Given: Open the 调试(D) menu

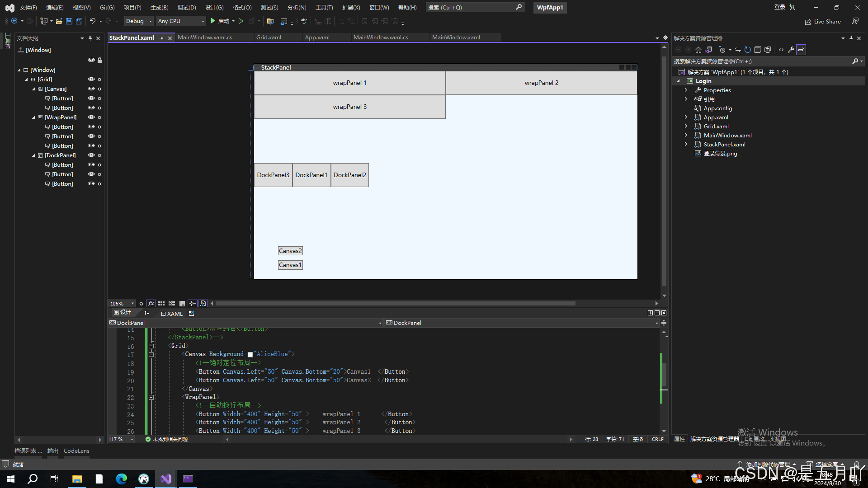Looking at the screenshot, I should tap(187, 8).
